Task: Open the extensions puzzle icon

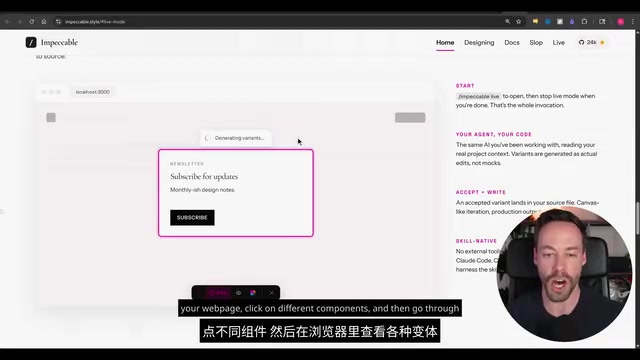Action: tap(584, 22)
